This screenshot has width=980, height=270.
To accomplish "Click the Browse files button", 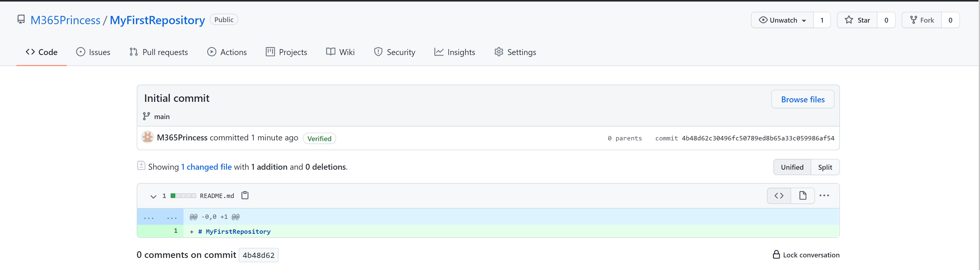I will [x=803, y=100].
